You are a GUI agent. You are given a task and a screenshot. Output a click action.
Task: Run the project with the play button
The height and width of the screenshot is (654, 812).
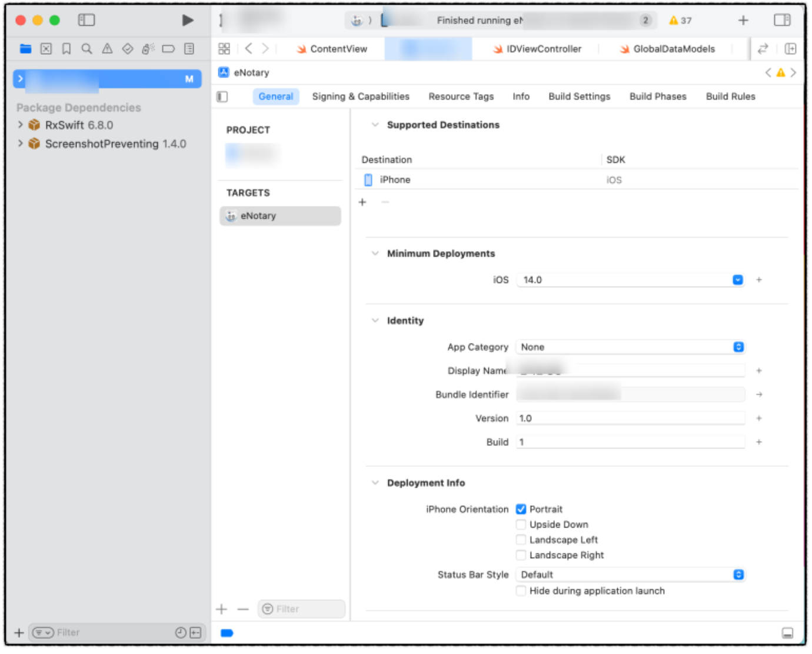188,21
